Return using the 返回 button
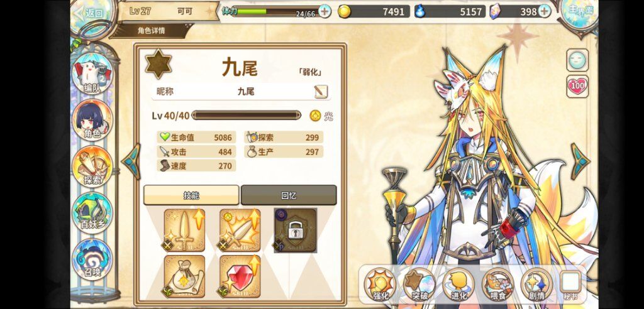The width and height of the screenshot is (644, 309). 93,13
